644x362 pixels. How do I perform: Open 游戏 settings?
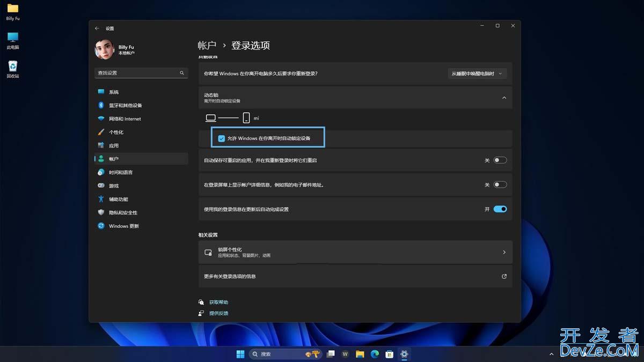141,186
